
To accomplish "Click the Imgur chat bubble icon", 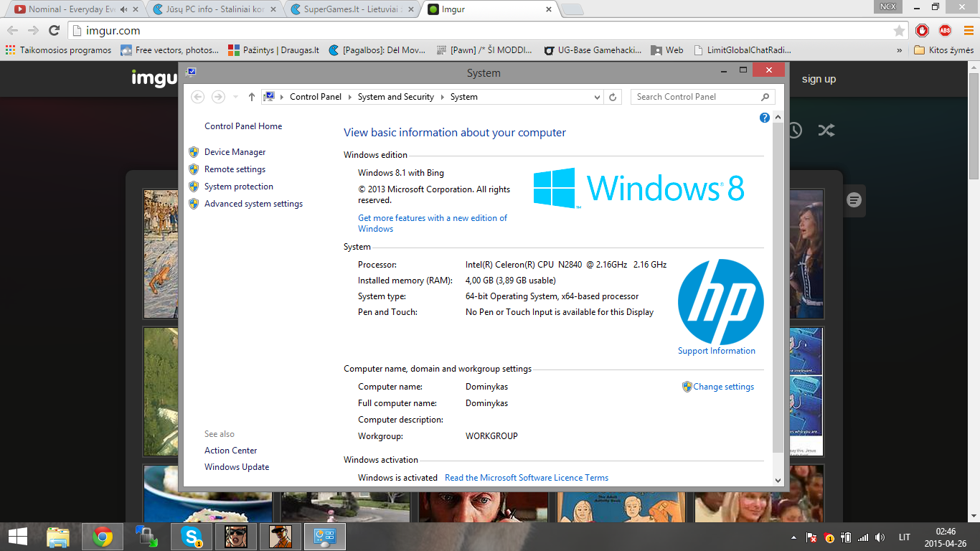I will coord(854,200).
